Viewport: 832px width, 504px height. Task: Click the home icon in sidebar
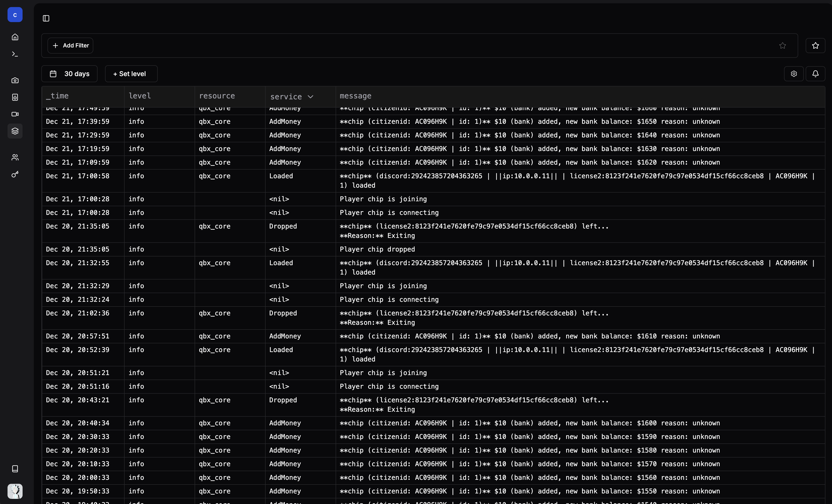coord(15,37)
